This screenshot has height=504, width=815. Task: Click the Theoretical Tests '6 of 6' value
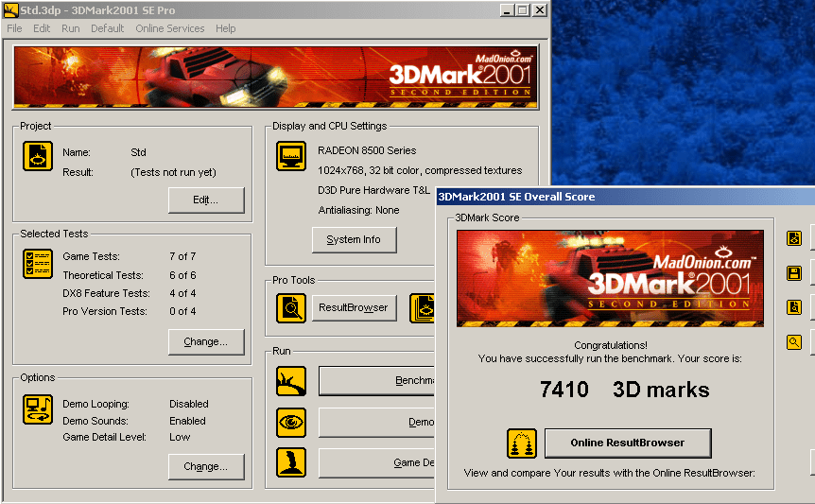(182, 275)
